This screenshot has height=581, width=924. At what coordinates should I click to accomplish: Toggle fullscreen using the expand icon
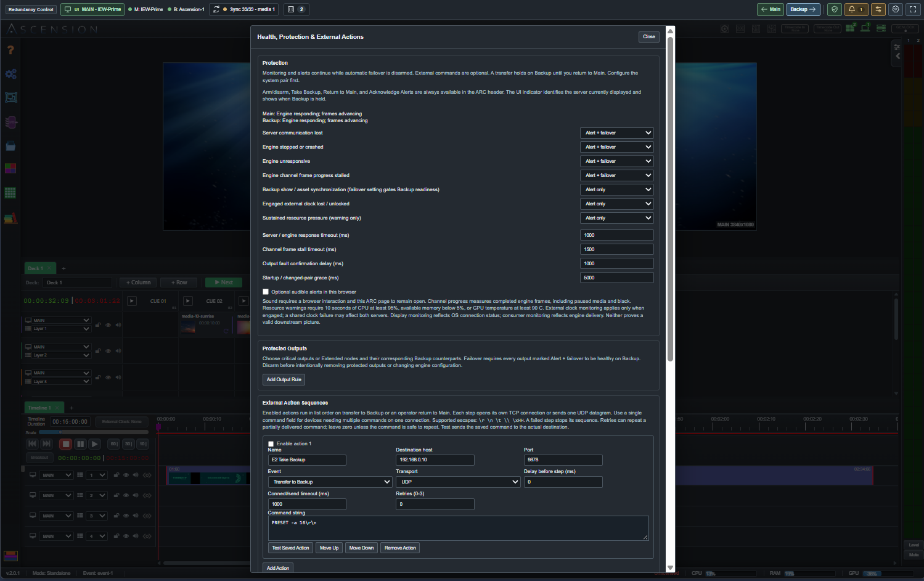pyautogui.click(x=913, y=9)
